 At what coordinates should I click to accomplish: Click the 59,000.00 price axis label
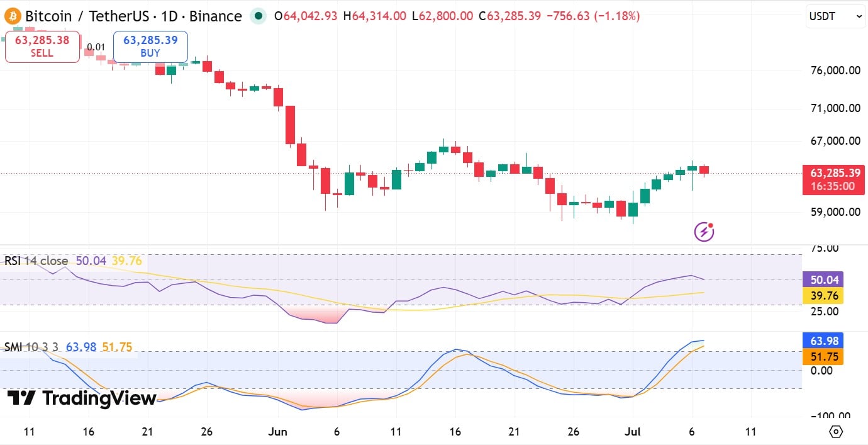(x=835, y=212)
